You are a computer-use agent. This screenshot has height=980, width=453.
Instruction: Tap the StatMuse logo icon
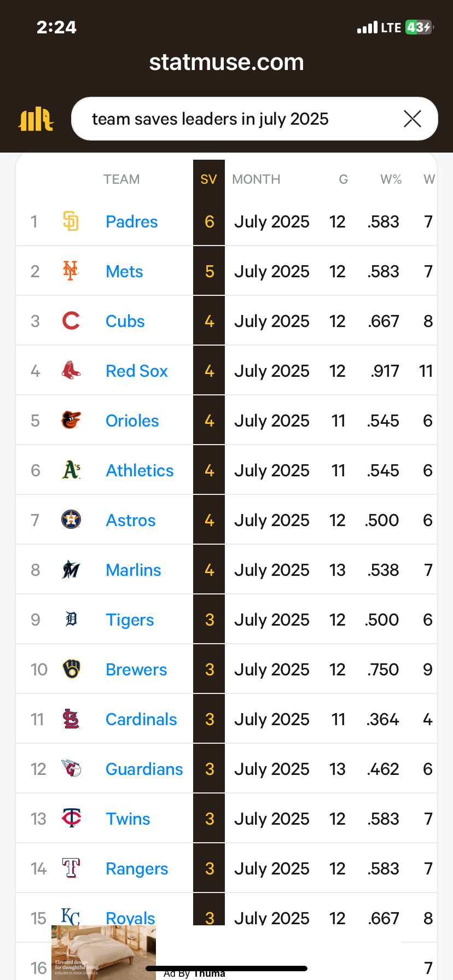pos(36,119)
